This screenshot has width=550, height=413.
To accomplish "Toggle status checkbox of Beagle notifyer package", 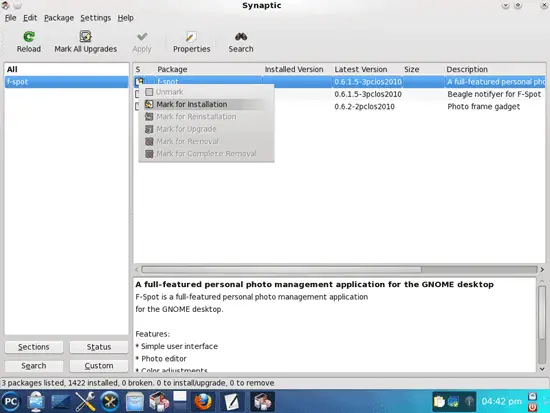I will coord(137,94).
